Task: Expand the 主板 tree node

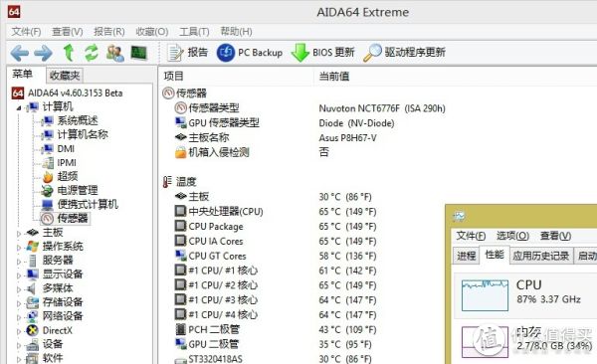Action: [x=19, y=234]
